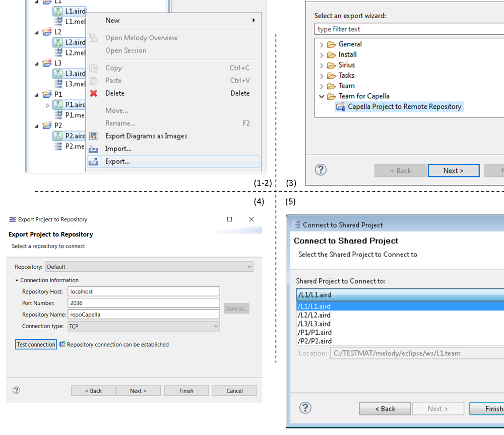Click the help icon in Connect to Shared Project
Viewport: 504px width, 435px height.
coord(305,408)
